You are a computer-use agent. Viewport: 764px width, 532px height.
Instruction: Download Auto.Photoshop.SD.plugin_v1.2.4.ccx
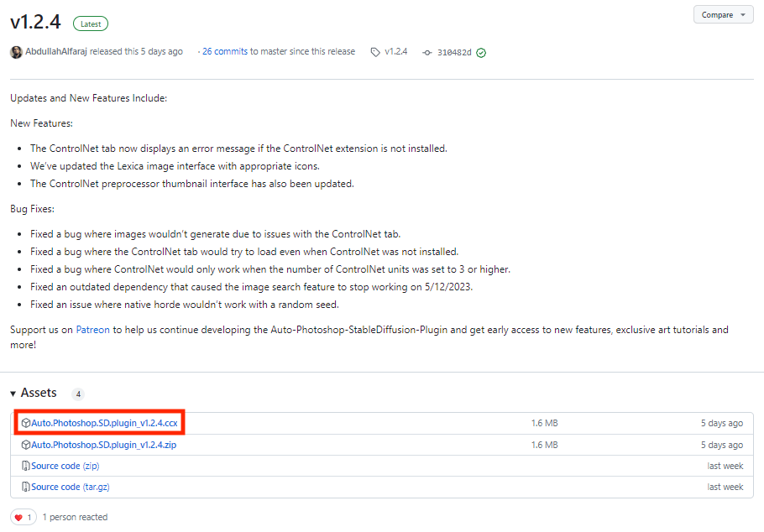[104, 423]
